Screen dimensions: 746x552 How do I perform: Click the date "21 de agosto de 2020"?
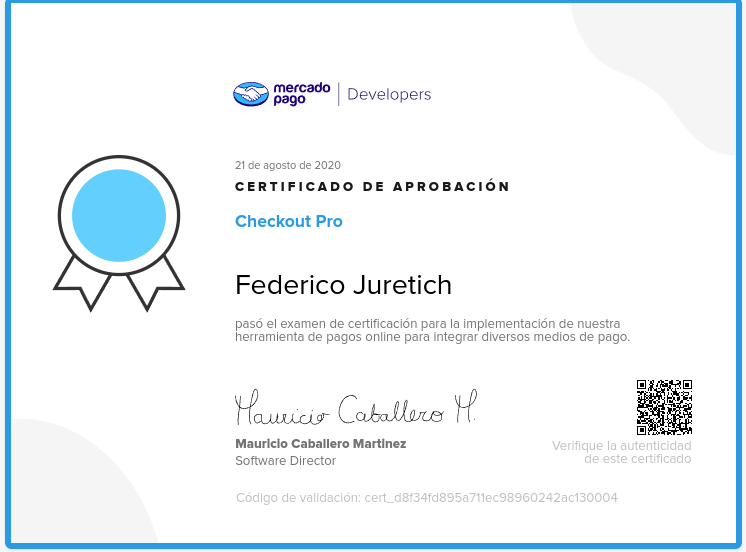pyautogui.click(x=288, y=165)
